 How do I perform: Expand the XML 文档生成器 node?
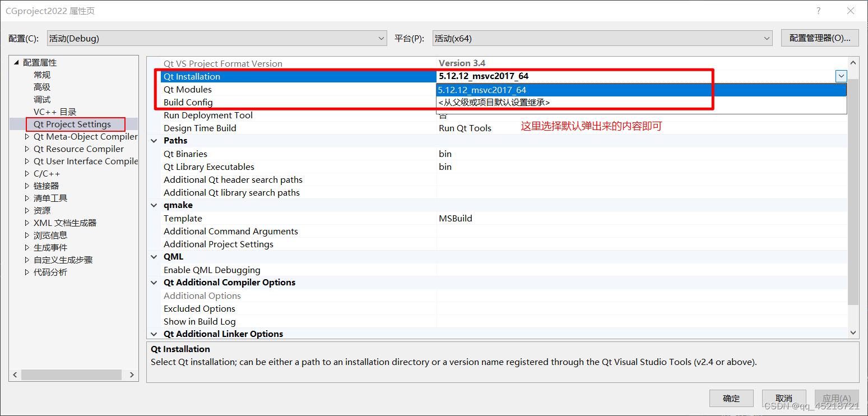[27, 223]
